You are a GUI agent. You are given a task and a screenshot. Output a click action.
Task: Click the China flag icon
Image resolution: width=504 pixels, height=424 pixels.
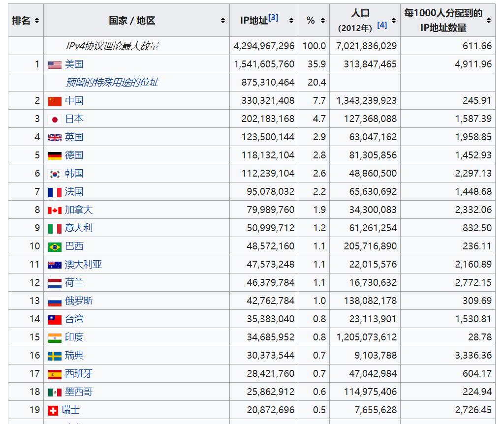pyautogui.click(x=55, y=101)
